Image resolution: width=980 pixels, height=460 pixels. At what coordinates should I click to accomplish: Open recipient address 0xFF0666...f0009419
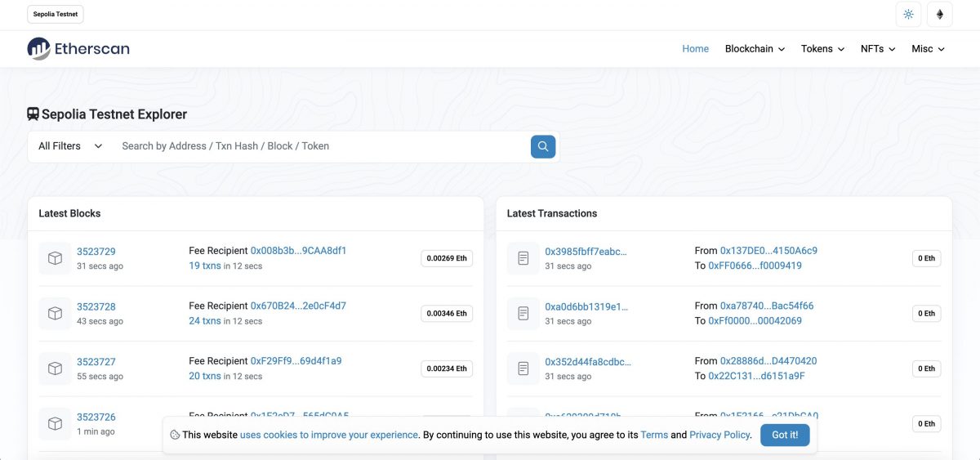755,266
